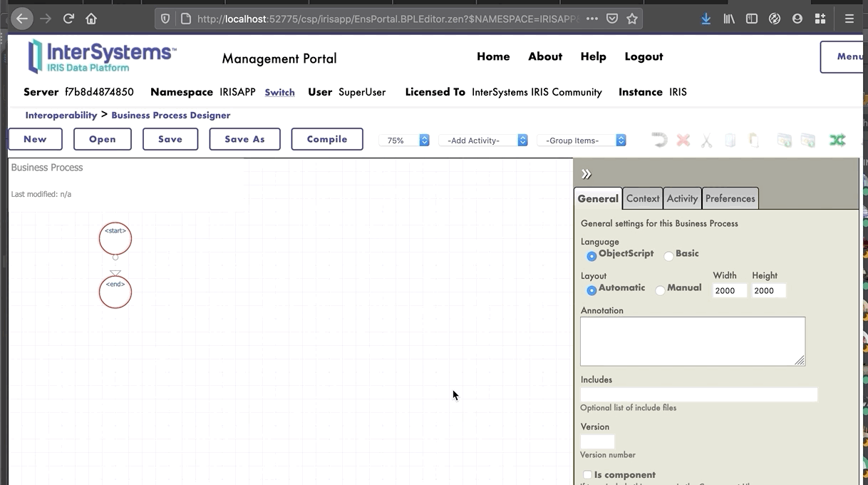Bookmark this page with the star icon

click(632, 19)
